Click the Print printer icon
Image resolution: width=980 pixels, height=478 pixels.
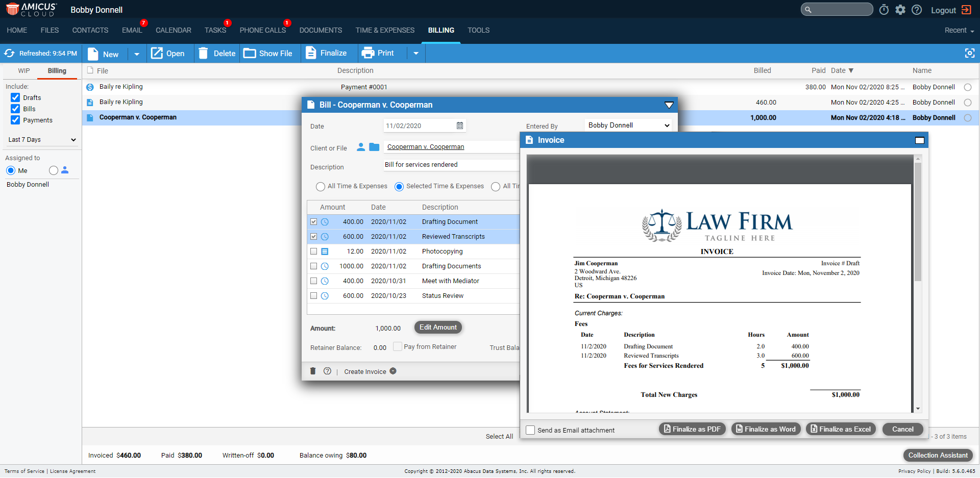367,53
